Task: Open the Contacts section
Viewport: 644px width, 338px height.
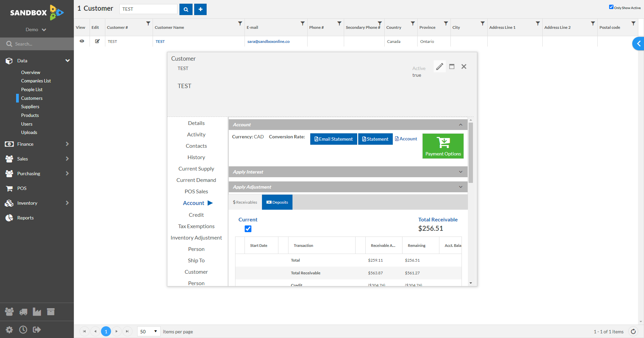Action: click(196, 146)
